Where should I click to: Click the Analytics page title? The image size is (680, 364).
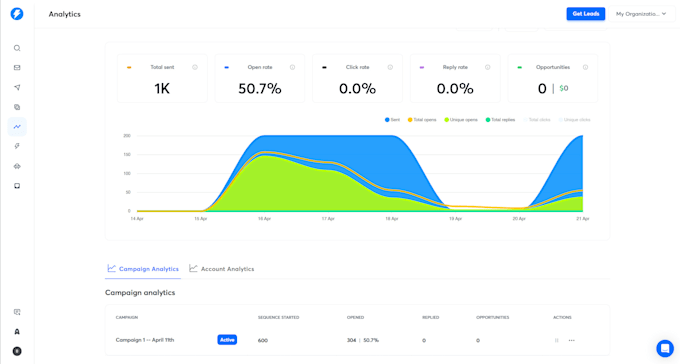(65, 14)
